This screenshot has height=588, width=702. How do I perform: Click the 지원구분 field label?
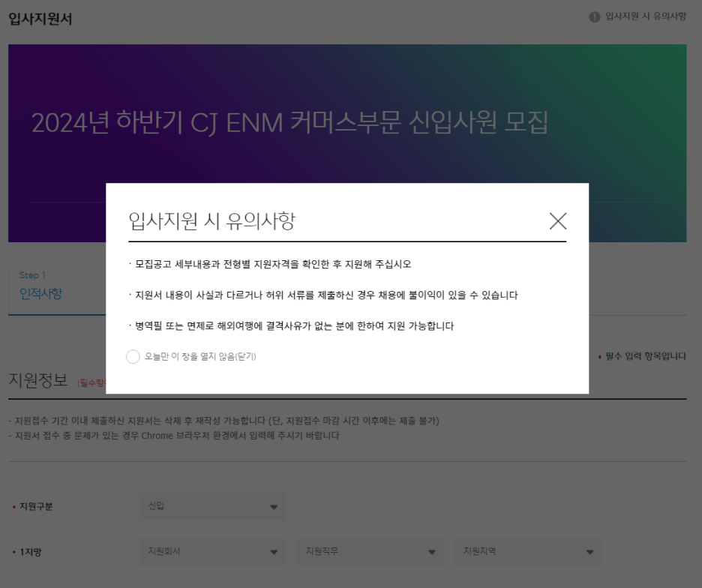tap(36, 506)
